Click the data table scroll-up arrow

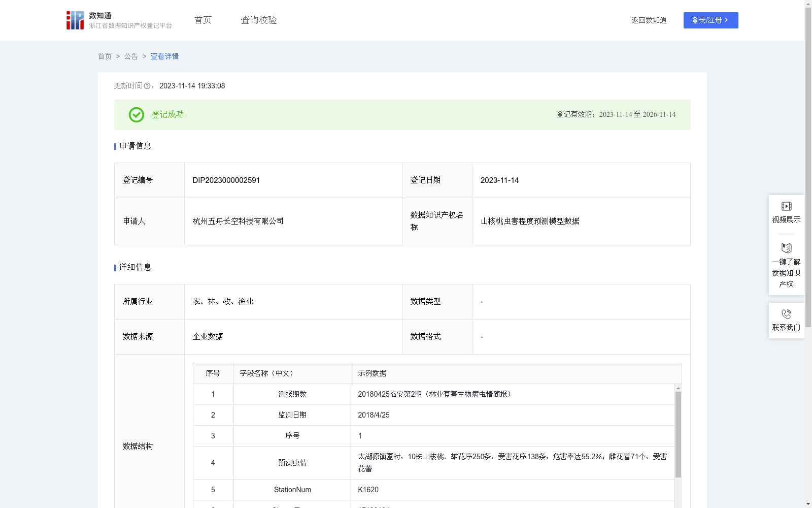(678, 388)
